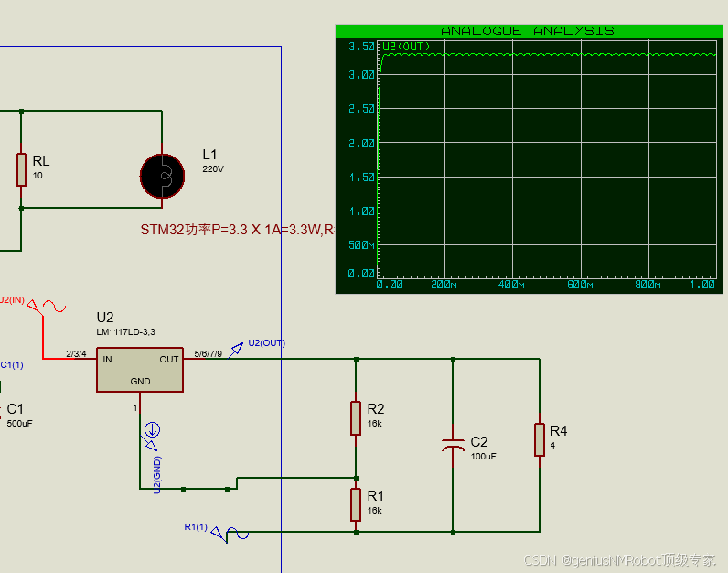Click the C2 100uF value text
This screenshot has width=728, height=573.
483,457
